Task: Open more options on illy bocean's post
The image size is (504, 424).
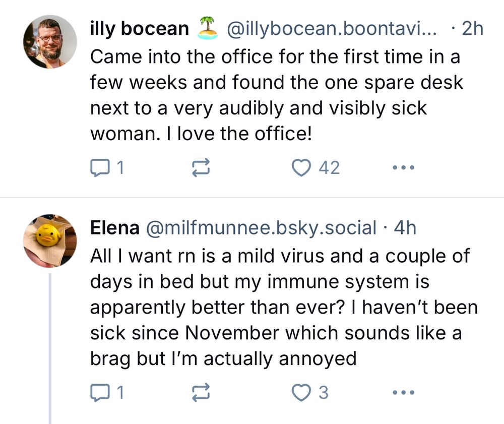Action: pyautogui.click(x=403, y=168)
